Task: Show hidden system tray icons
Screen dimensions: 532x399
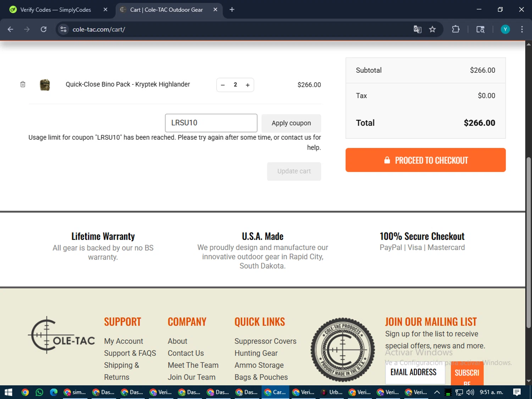Action: click(x=437, y=392)
